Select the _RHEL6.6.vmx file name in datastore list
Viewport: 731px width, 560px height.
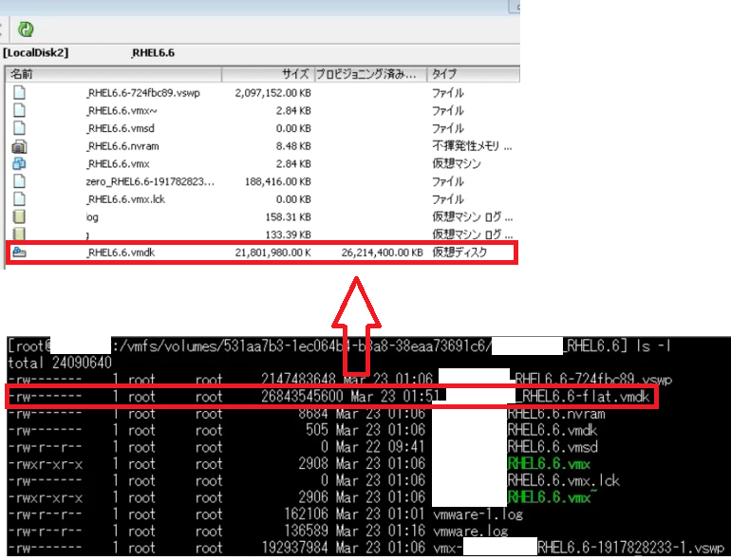point(118,163)
